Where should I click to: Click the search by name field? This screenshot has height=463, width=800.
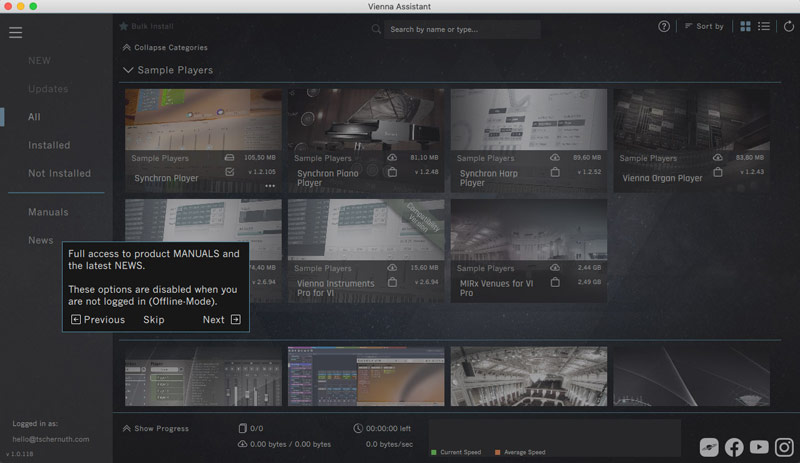point(460,30)
